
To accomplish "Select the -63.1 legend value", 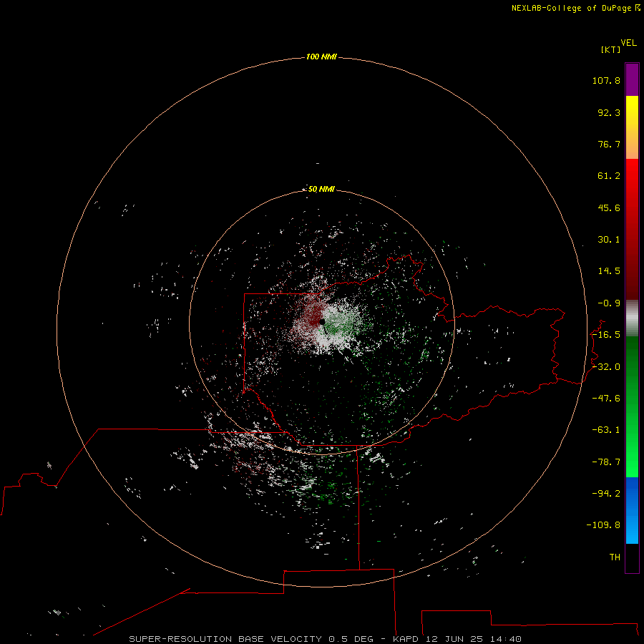I will pyautogui.click(x=606, y=430).
